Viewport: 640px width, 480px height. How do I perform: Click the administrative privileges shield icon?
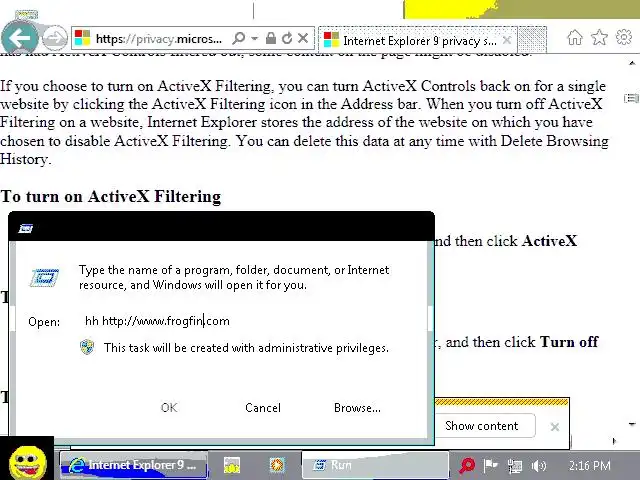pyautogui.click(x=87, y=347)
